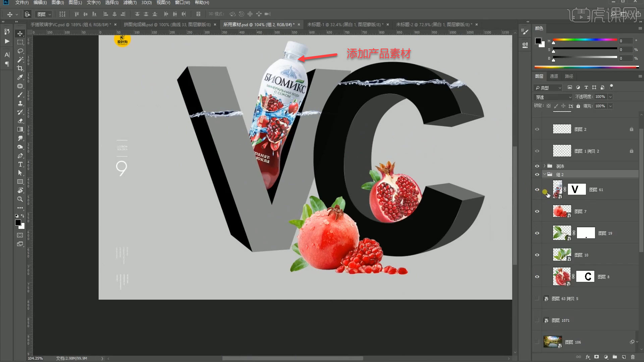Open the 图层(L) menu
The image size is (644, 362).
[x=75, y=3]
